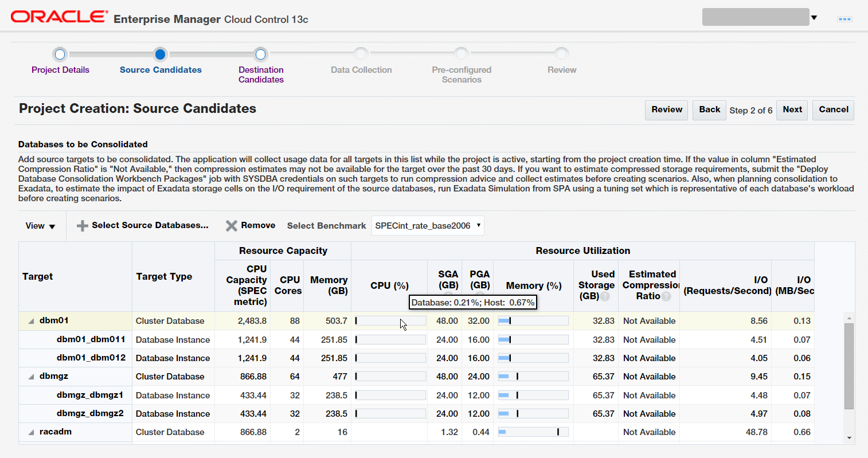
Task: Click Select Source Databases text
Action: [150, 225]
